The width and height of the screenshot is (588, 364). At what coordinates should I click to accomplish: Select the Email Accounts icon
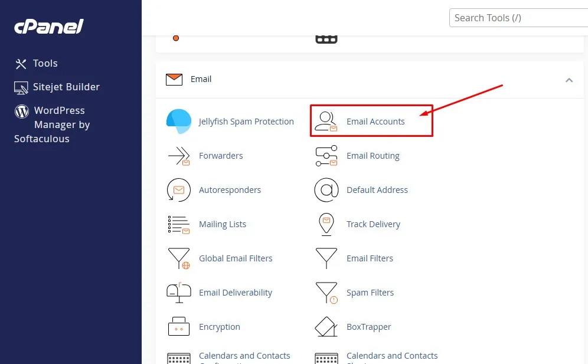pos(326,120)
